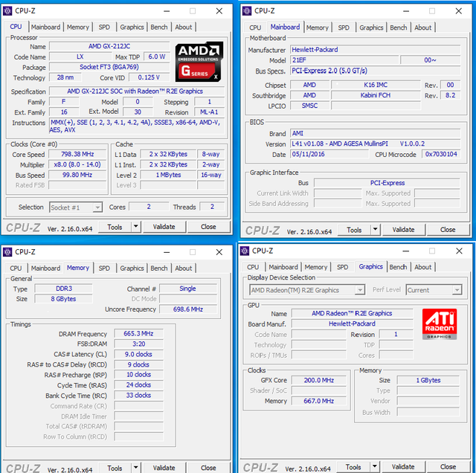Screen dimensions: 476x473
Task: Click Validate in the CPU window
Action: (x=164, y=227)
